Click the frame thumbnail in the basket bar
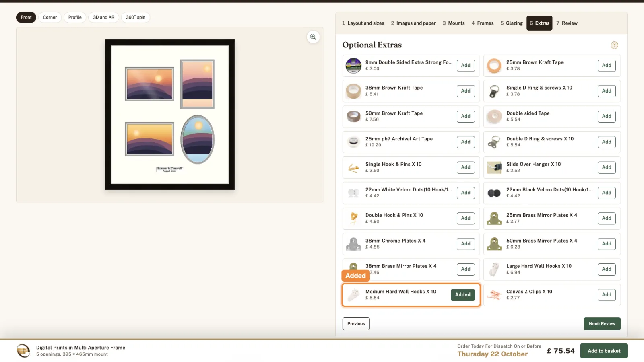Screen dimensions: 644x362 (x=23, y=351)
